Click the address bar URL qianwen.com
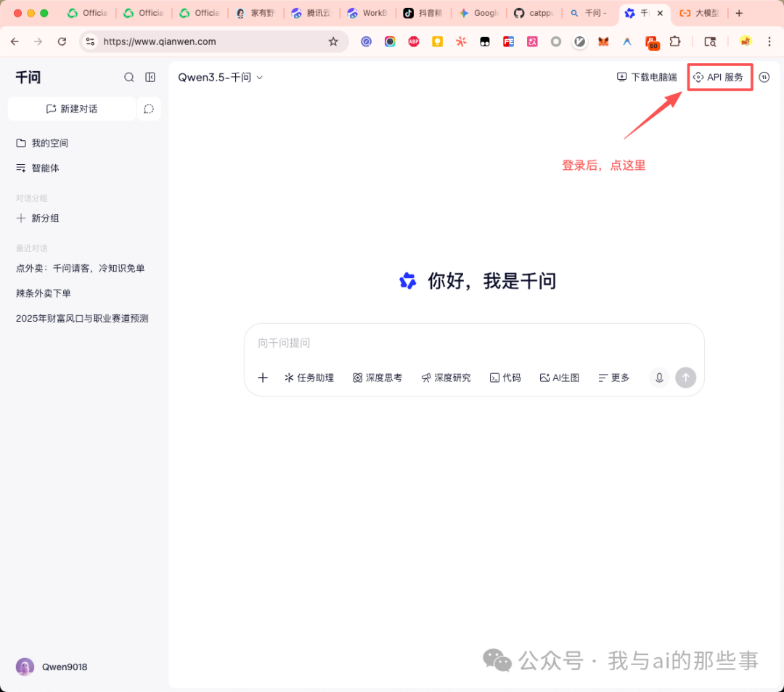The width and height of the screenshot is (784, 692). point(160,41)
